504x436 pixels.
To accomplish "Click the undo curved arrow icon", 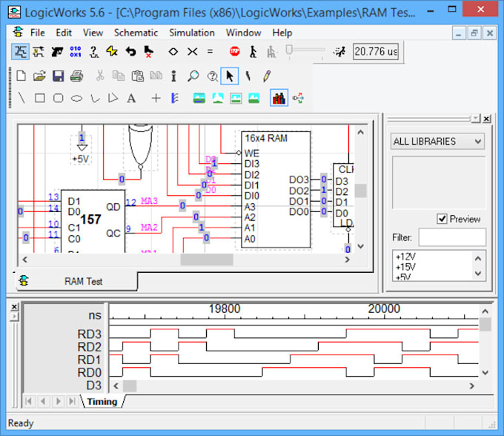I will [131, 51].
